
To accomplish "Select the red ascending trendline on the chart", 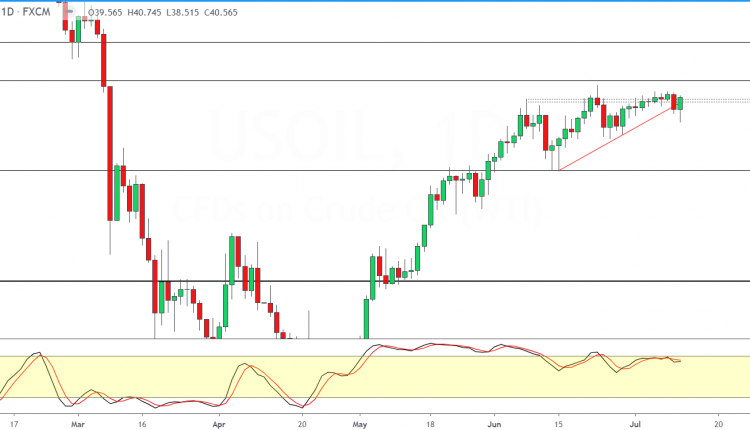I will (616, 139).
